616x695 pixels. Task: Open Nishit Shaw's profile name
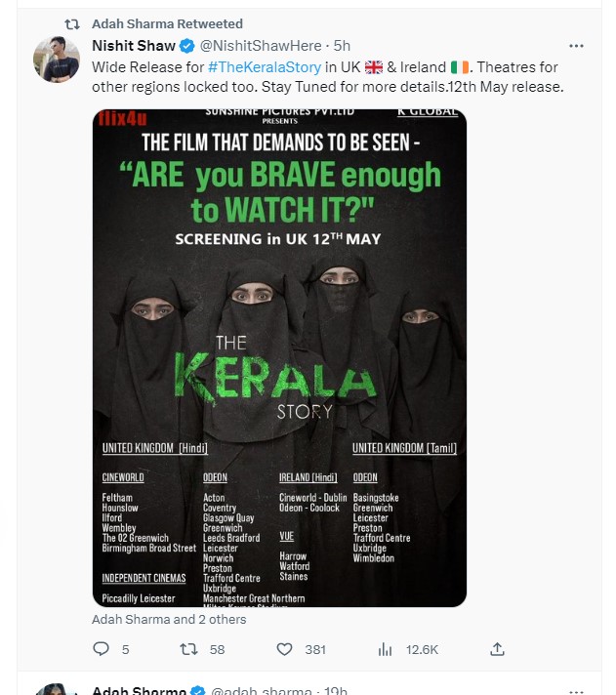[x=134, y=46]
